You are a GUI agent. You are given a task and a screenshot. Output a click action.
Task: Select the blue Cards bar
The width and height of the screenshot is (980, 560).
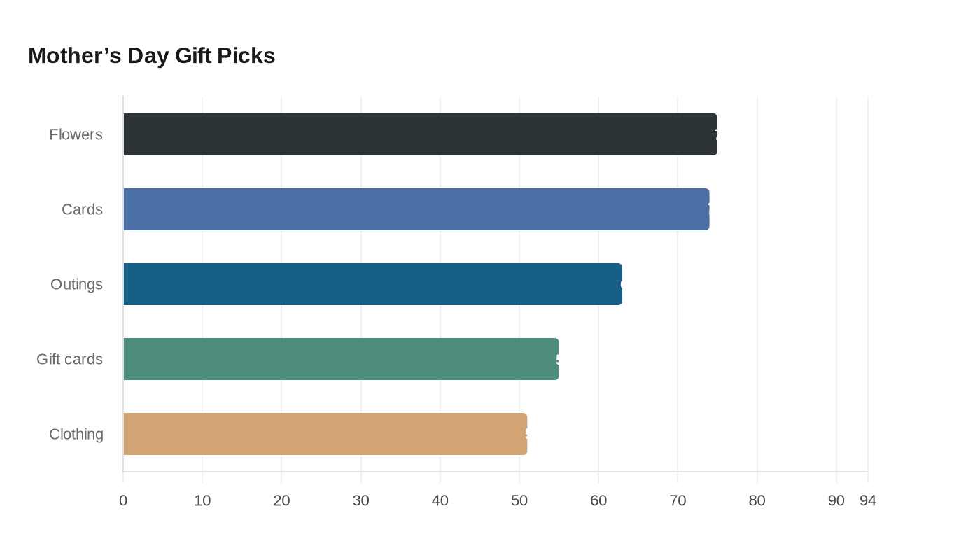coord(416,209)
